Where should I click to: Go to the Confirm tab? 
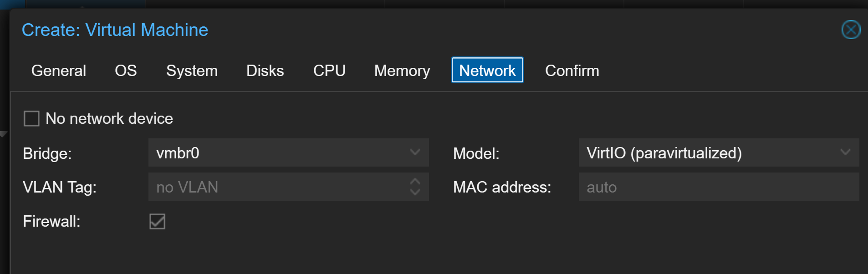pyautogui.click(x=572, y=71)
